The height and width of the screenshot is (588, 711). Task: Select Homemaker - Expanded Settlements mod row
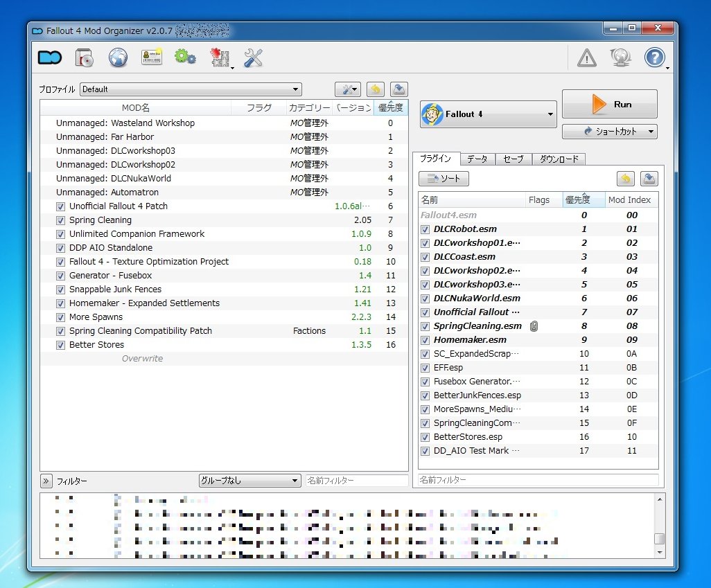(224, 303)
